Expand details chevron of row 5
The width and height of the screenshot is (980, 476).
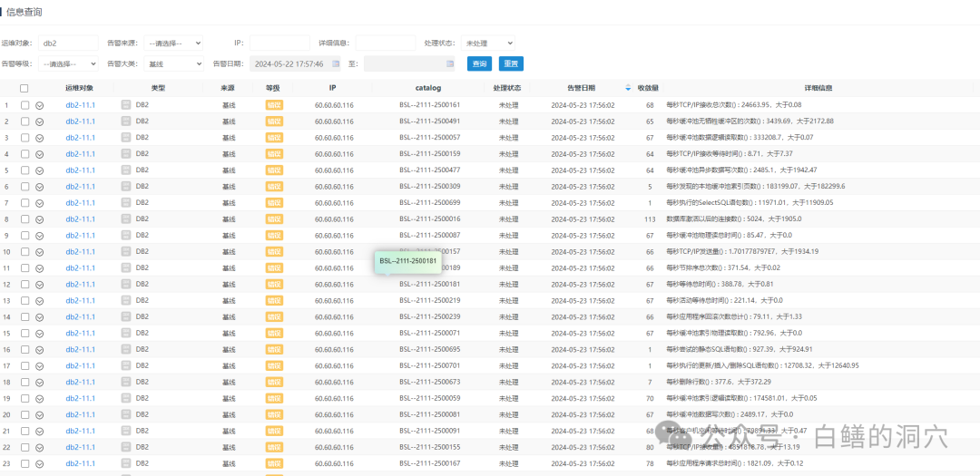(39, 170)
